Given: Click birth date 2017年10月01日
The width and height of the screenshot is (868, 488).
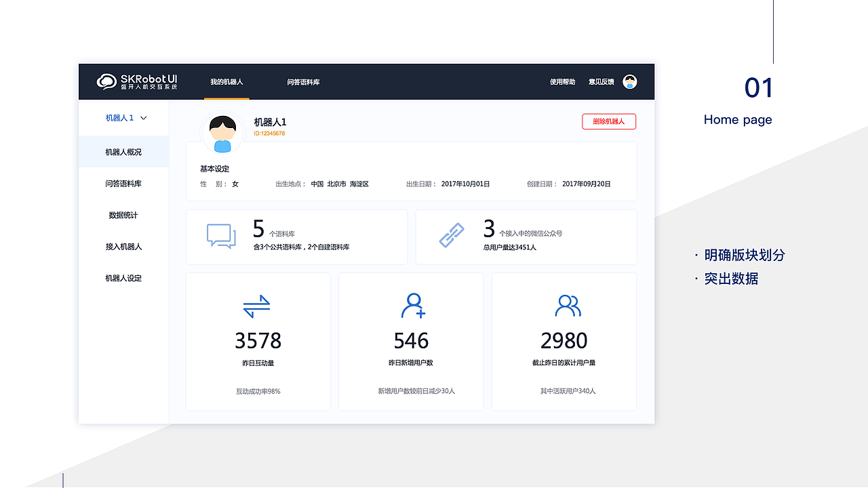Looking at the screenshot, I should coord(465,184).
